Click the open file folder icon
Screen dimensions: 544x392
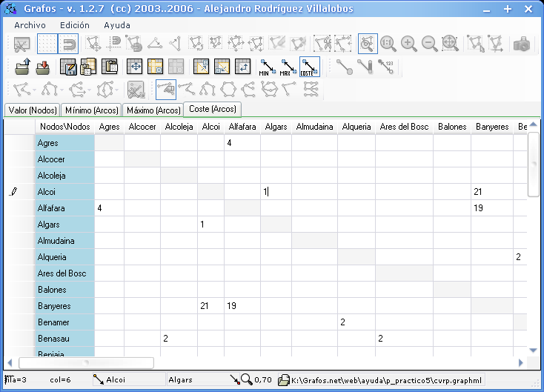pyautogui.click(x=22, y=67)
